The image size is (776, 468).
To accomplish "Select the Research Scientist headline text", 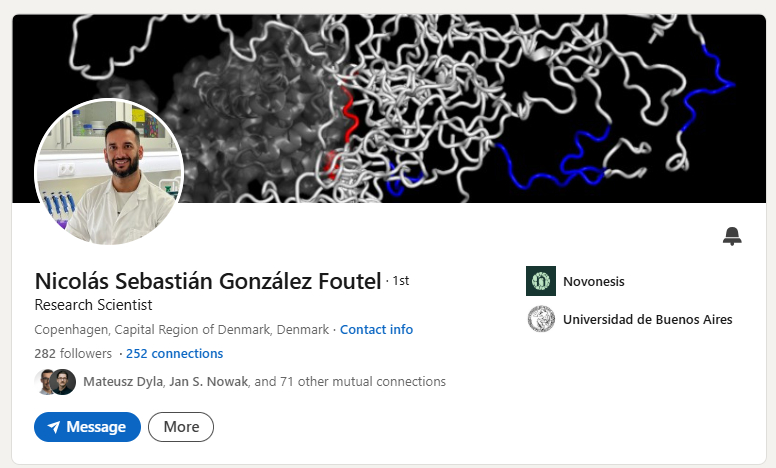I will (x=93, y=305).
